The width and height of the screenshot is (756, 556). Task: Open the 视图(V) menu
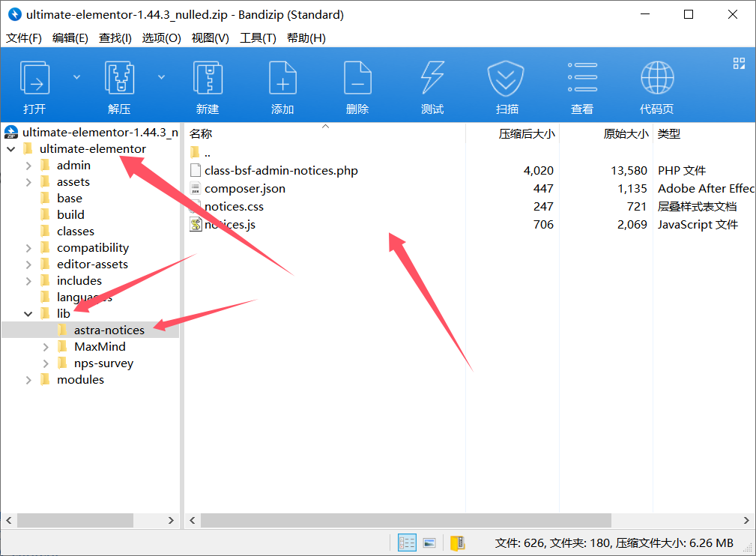211,38
